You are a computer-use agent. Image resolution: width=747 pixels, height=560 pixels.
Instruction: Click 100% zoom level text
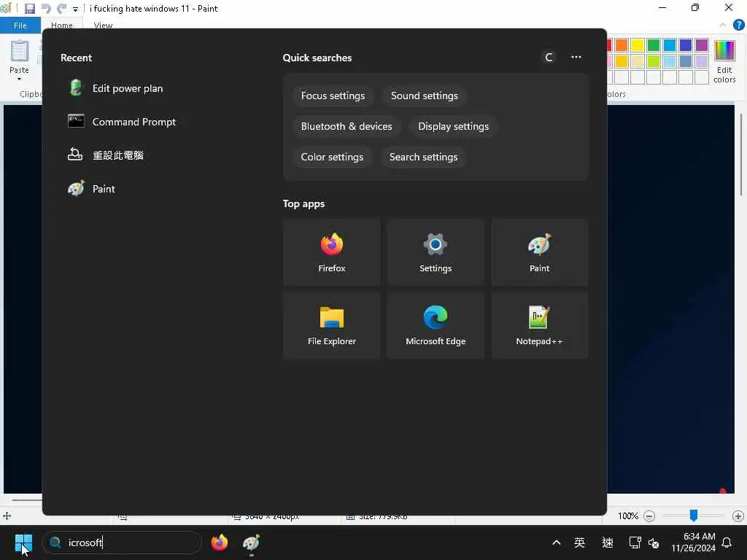627,516
